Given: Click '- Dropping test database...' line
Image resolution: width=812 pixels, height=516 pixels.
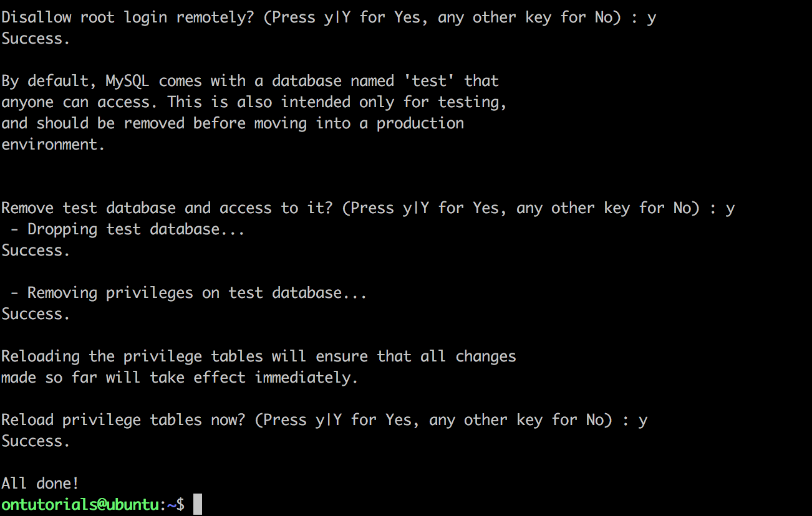Looking at the screenshot, I should click(127, 229).
